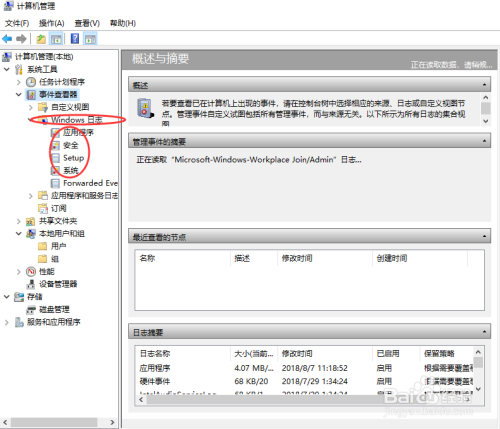500x429 pixels.
Task: Select the 系统 log entry
Action: tap(71, 170)
